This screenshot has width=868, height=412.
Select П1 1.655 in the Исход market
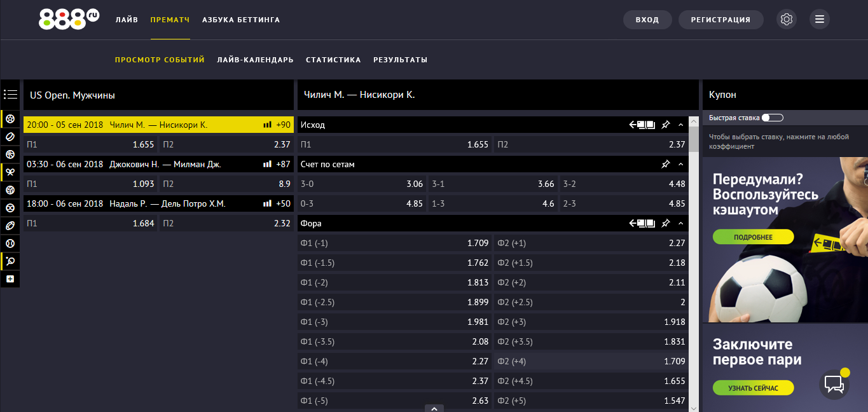394,144
